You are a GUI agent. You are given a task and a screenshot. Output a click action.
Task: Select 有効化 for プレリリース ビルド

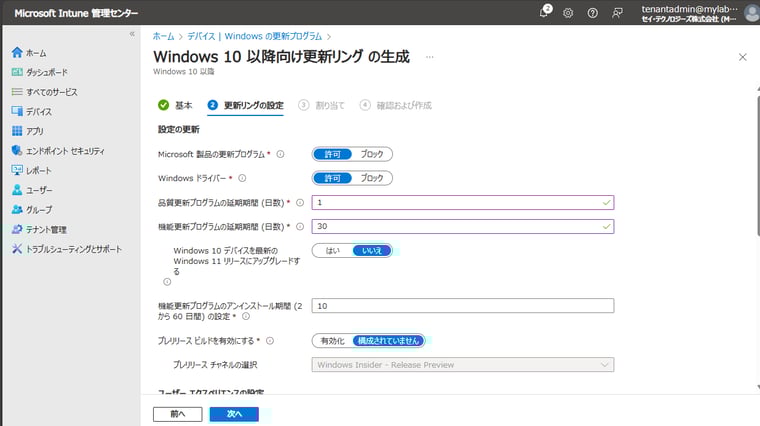pos(330,341)
